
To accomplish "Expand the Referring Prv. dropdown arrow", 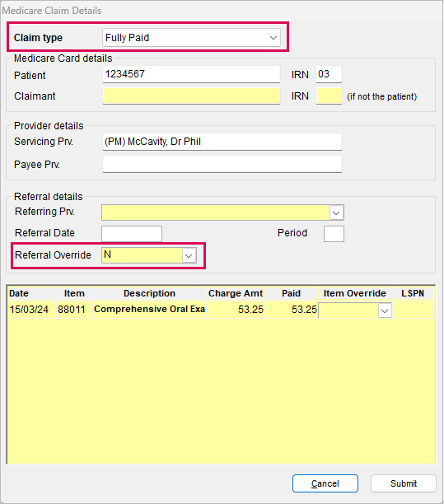I will pyautogui.click(x=336, y=212).
